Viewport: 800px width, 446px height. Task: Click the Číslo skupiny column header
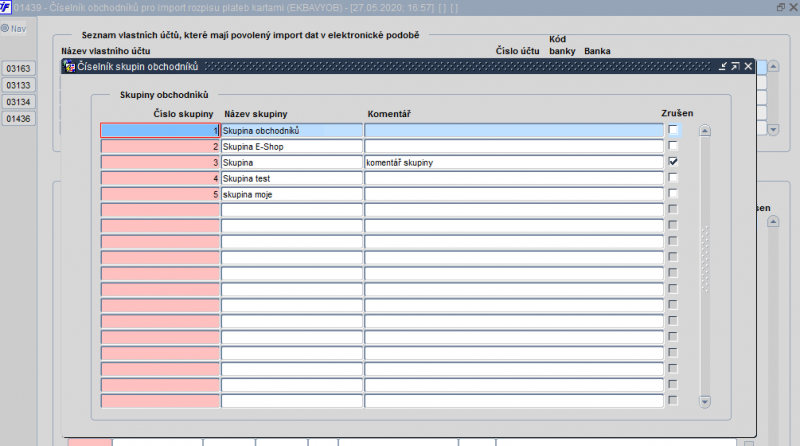tap(183, 114)
